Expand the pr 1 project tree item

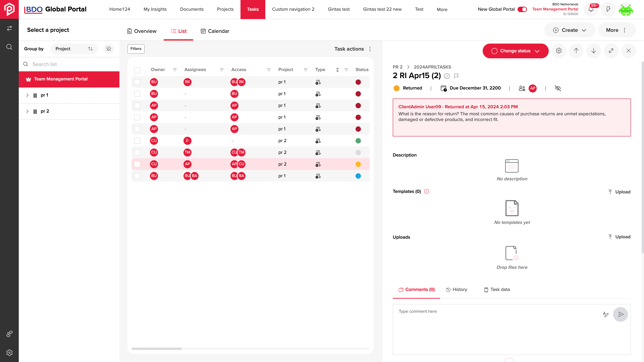(x=28, y=95)
